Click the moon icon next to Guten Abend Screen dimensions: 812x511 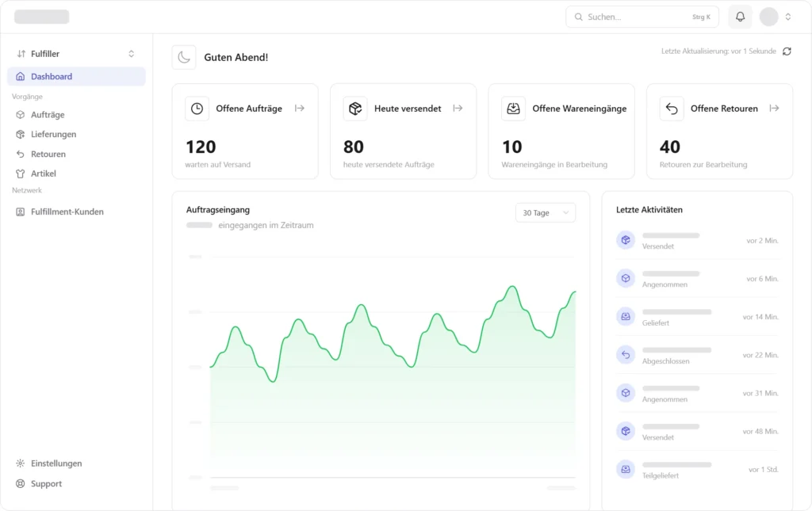coord(184,57)
